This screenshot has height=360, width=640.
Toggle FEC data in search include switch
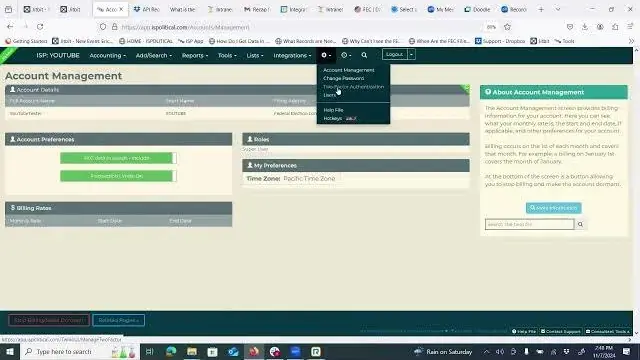118,158
